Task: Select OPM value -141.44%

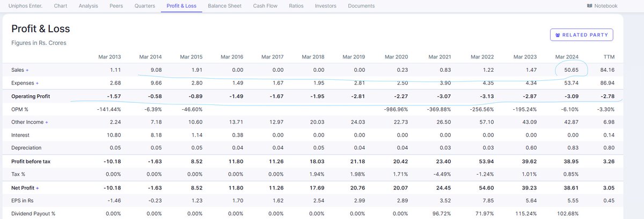Action: (108, 109)
